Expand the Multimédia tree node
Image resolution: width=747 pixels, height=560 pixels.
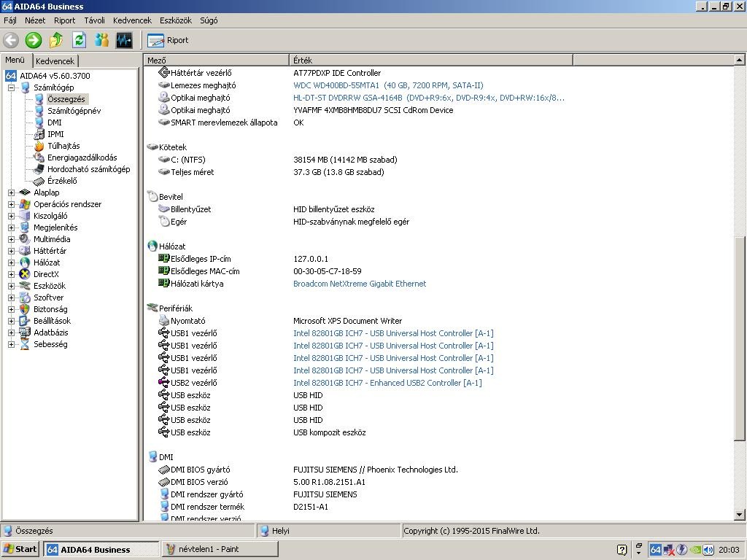tap(11, 239)
